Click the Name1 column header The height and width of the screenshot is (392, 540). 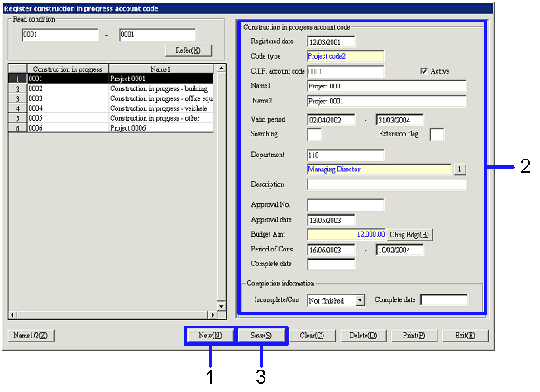[x=160, y=69]
